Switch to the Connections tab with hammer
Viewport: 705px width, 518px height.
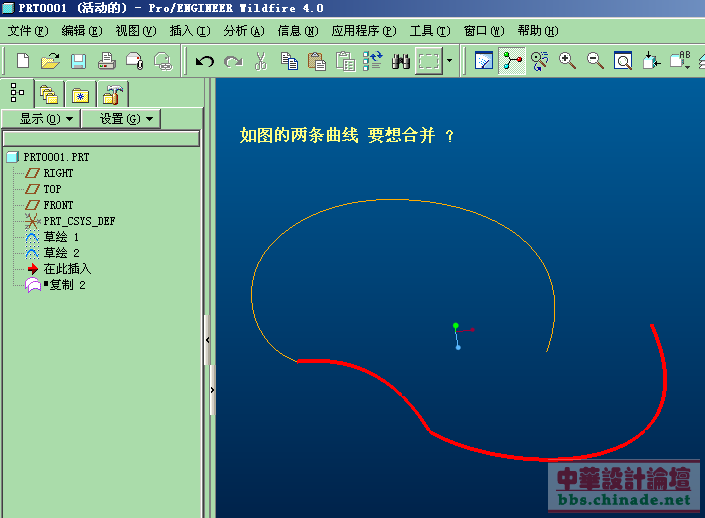click(112, 94)
